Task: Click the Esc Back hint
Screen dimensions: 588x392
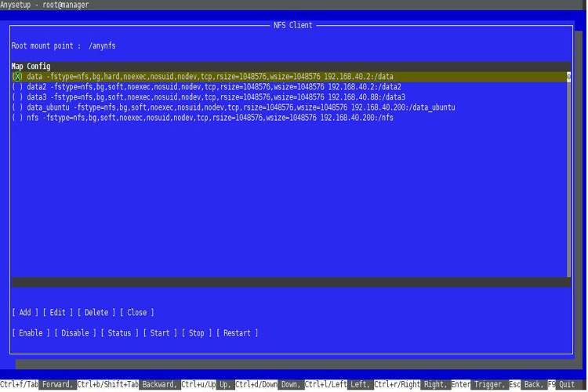Action: [527, 384]
